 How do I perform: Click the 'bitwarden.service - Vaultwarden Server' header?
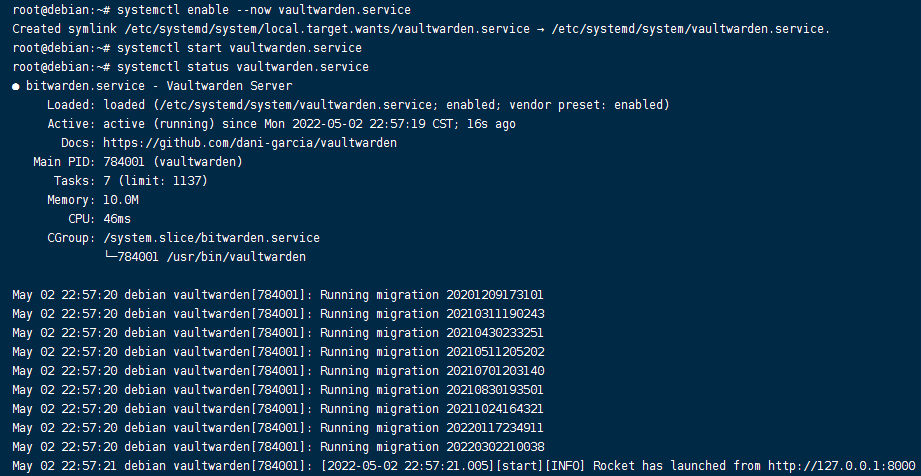(159, 86)
